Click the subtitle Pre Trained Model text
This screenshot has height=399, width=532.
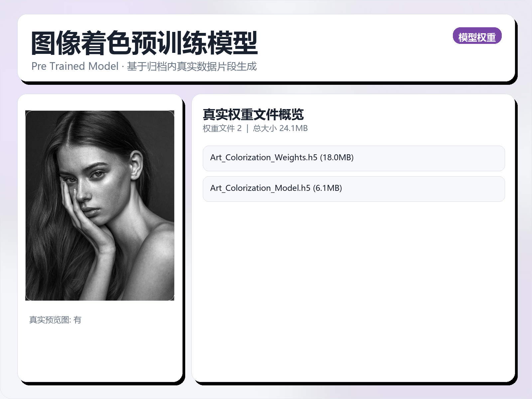(x=75, y=66)
